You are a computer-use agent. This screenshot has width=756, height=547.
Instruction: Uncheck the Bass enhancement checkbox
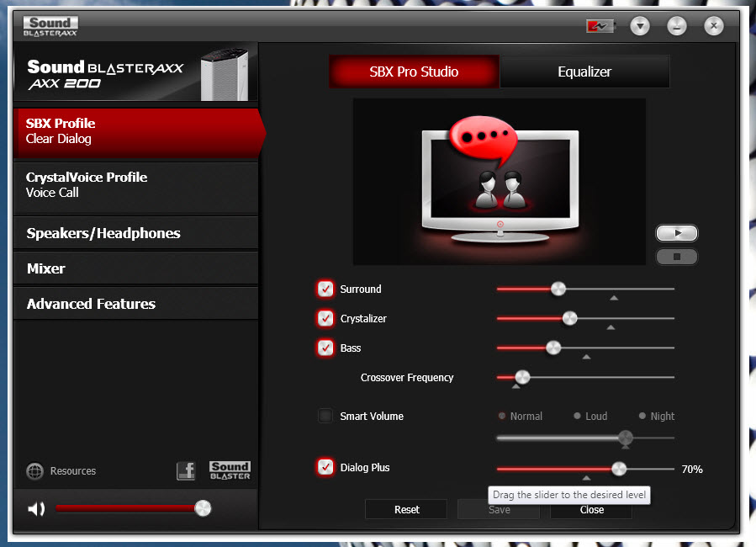click(x=325, y=348)
